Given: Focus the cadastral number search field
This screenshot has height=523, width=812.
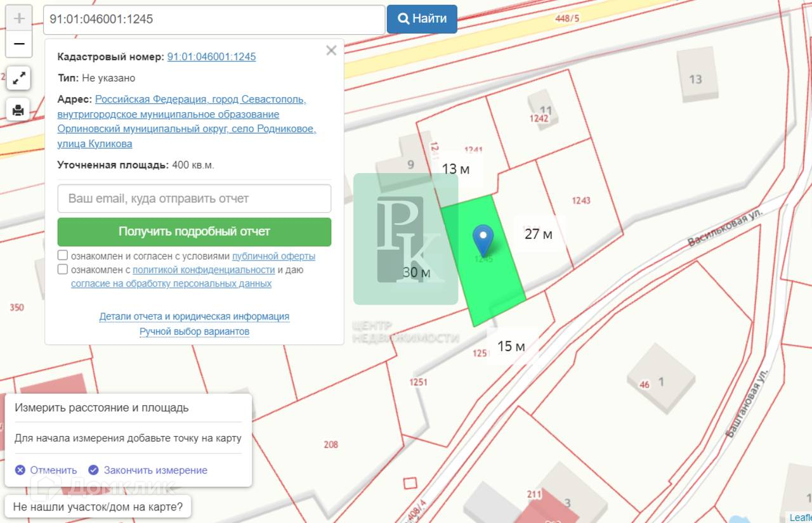Looking at the screenshot, I should (214, 19).
